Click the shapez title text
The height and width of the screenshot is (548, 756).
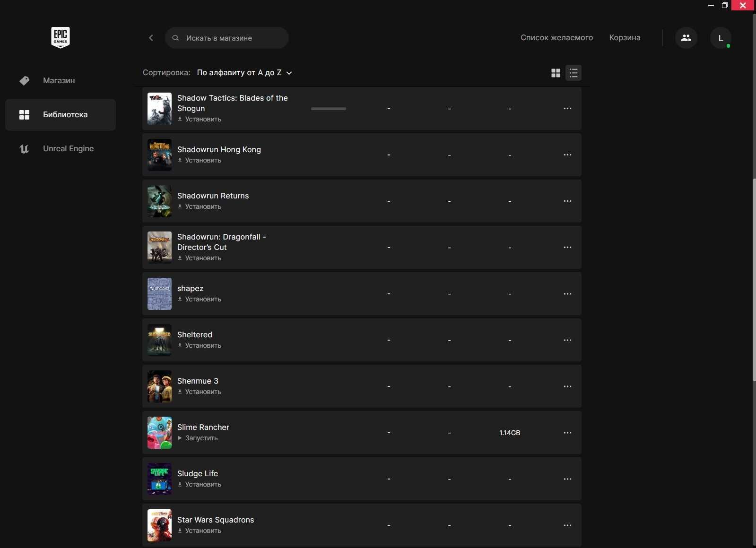coord(191,288)
